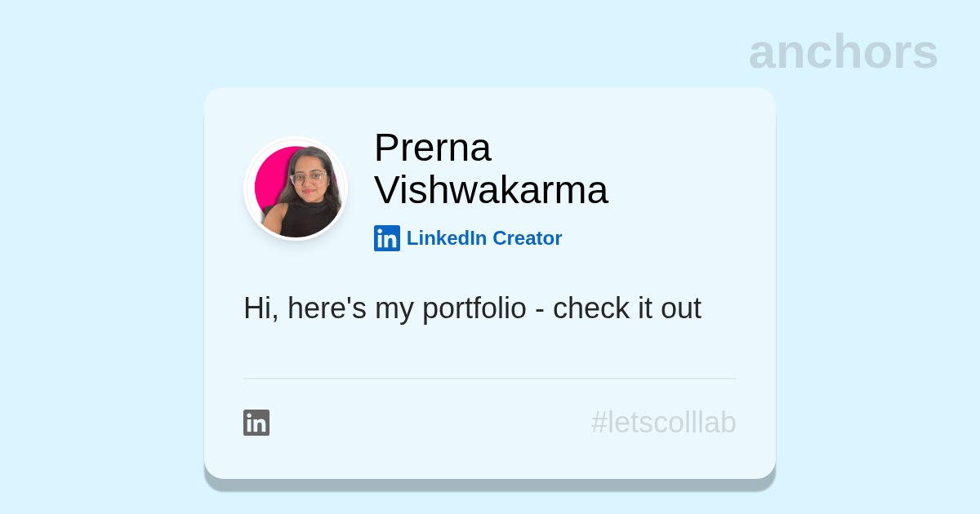
Task: Click the anchors watermark logo
Action: (843, 51)
